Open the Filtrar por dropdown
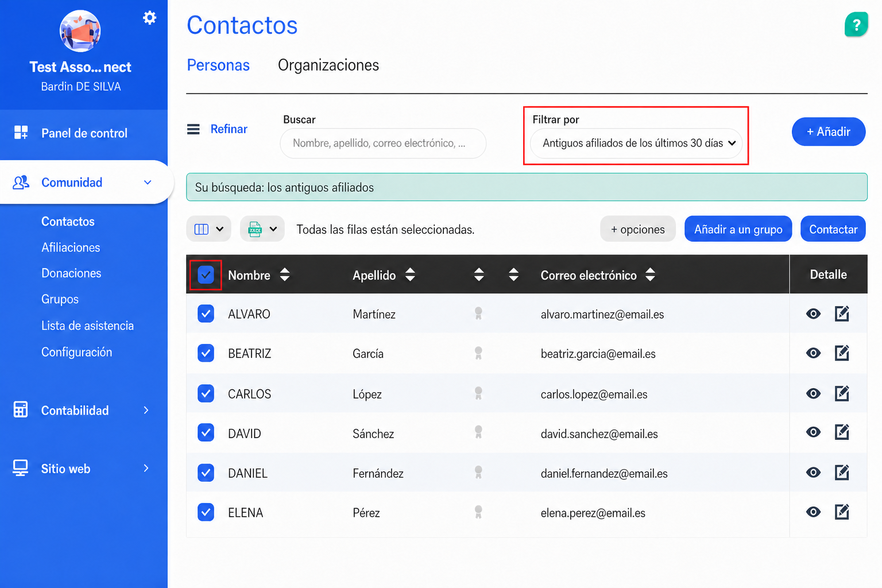This screenshot has height=588, width=882. (636, 143)
